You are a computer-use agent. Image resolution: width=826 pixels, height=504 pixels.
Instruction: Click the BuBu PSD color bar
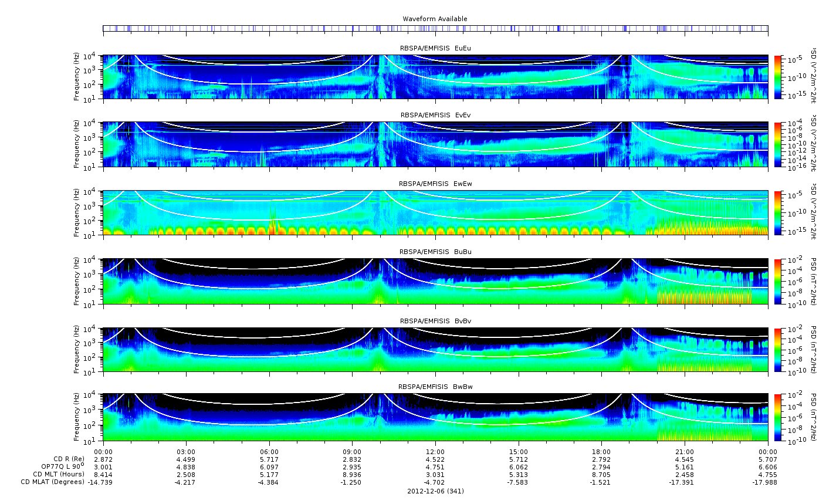pos(778,281)
